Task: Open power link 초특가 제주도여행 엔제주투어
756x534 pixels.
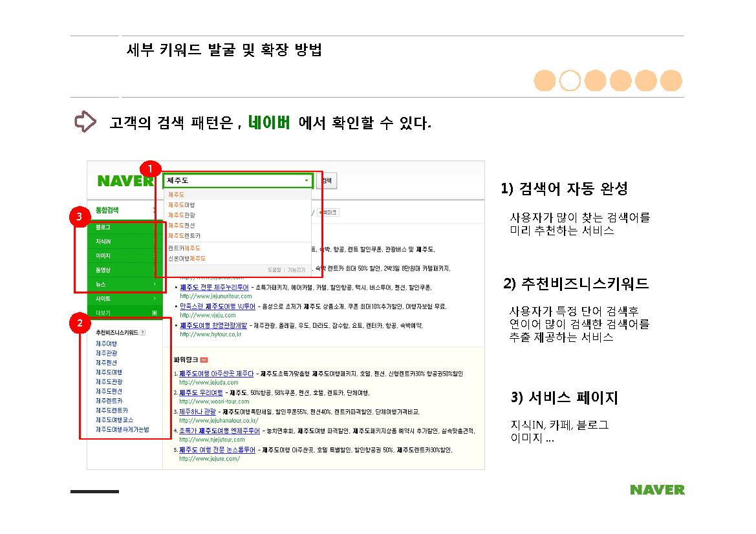Action: point(219,431)
